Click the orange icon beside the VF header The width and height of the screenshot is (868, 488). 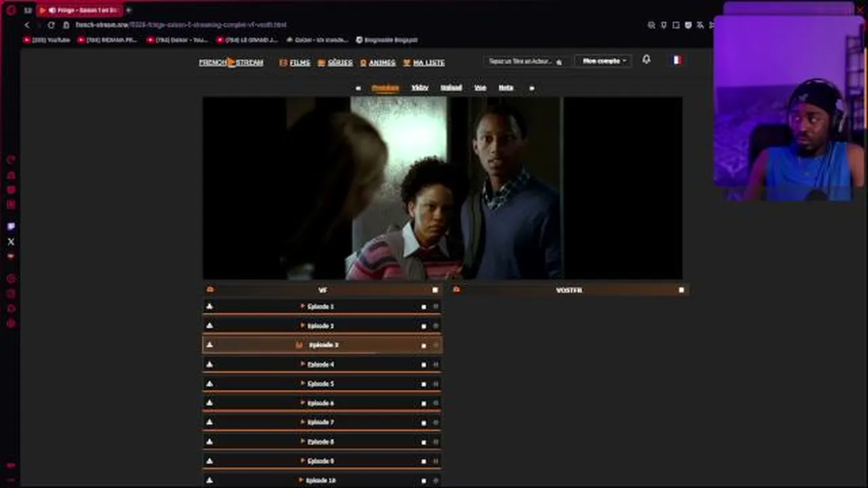[x=210, y=289]
